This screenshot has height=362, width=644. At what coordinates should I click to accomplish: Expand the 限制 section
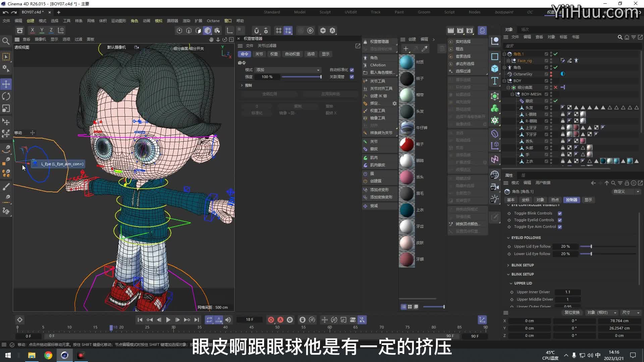pyautogui.click(x=241, y=85)
